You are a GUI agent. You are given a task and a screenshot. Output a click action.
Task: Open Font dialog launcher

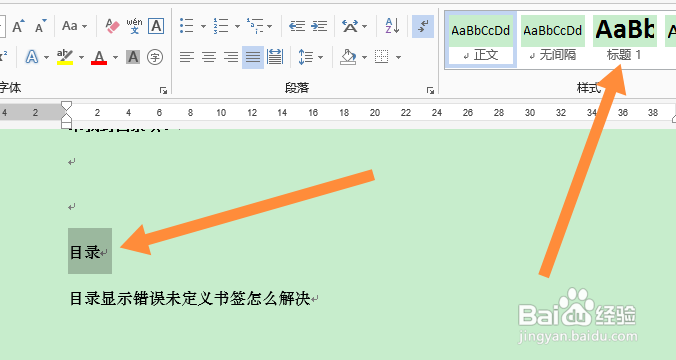pyautogui.click(x=163, y=90)
